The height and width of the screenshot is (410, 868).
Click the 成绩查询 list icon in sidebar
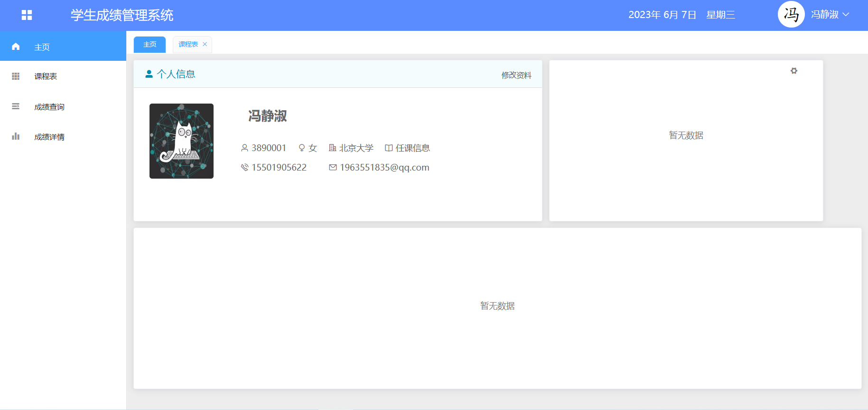point(16,106)
